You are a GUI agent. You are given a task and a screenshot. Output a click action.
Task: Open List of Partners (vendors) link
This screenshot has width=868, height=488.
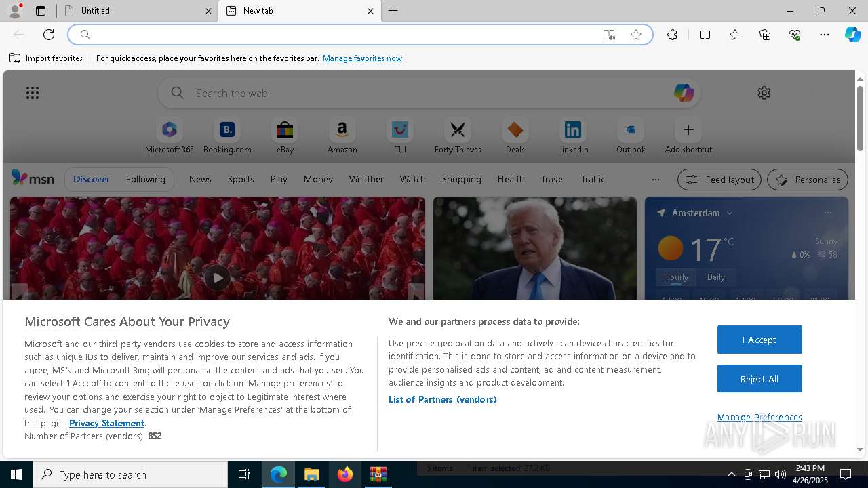pos(443,399)
